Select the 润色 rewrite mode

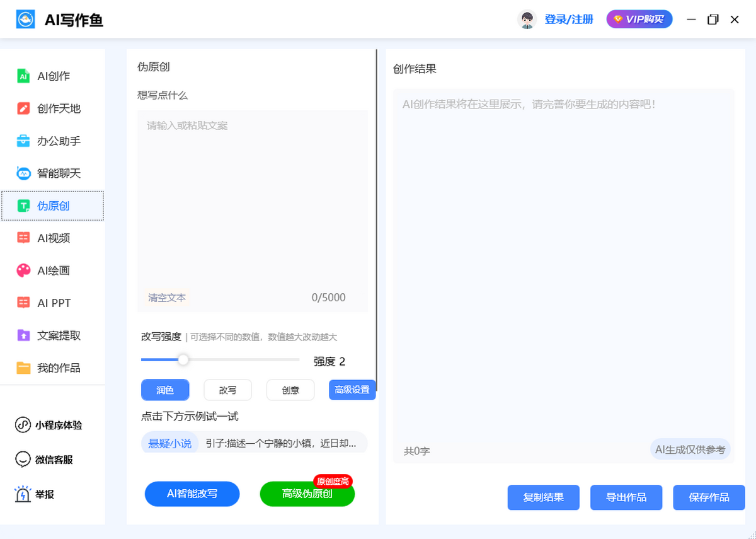pyautogui.click(x=165, y=390)
